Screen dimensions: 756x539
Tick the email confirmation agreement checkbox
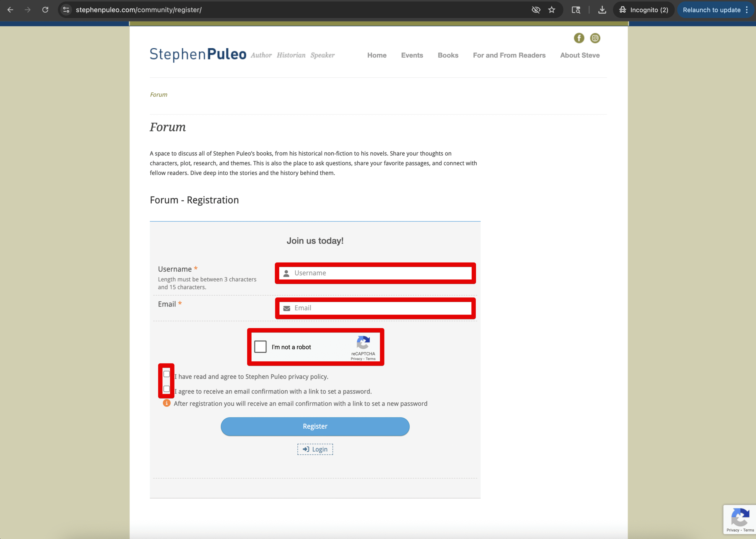pos(167,389)
